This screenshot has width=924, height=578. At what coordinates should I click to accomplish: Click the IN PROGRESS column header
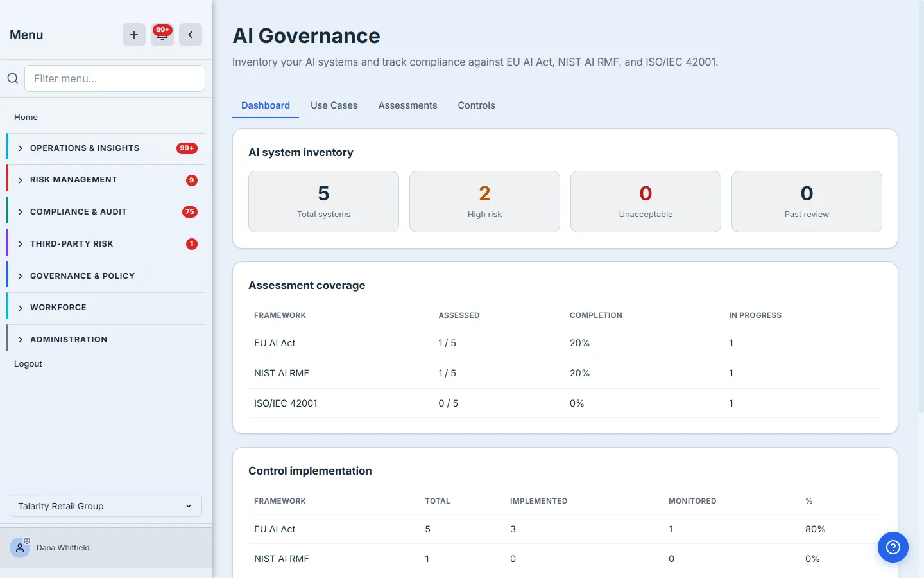[x=755, y=315]
